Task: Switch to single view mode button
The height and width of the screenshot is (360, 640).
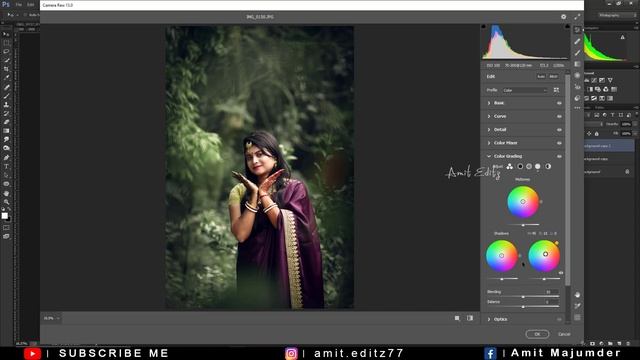Action: click(x=457, y=318)
